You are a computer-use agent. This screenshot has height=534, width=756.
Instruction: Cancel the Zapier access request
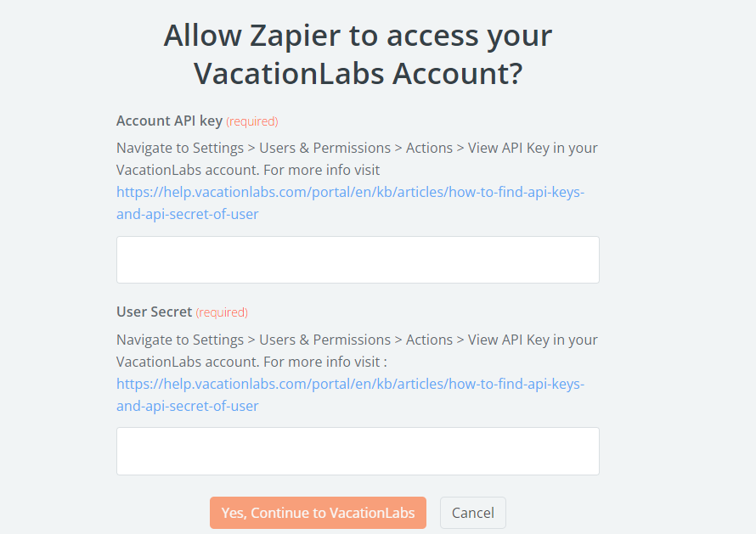[472, 513]
